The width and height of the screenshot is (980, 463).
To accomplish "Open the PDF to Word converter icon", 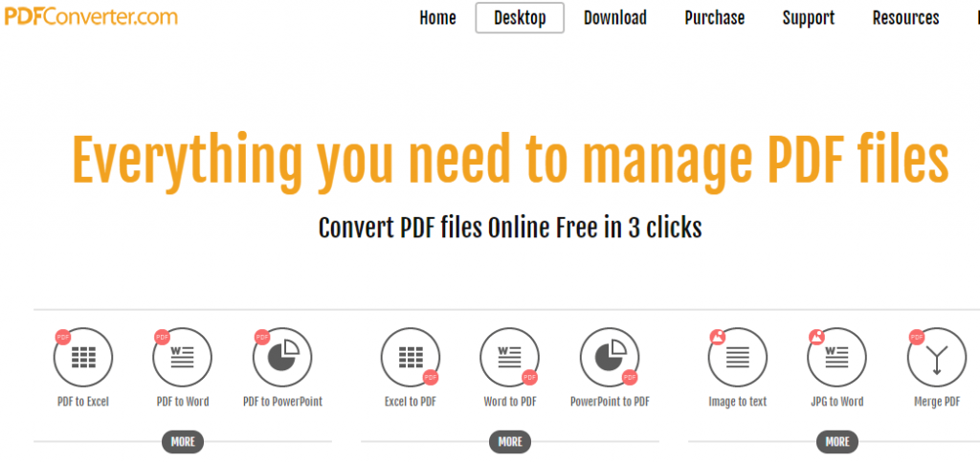I will [x=183, y=358].
